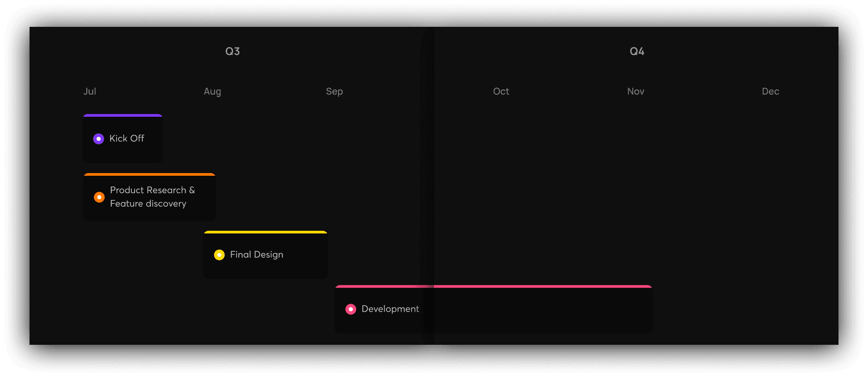Viewport: 868px width, 377px height.
Task: Click the Jul month label
Action: (x=89, y=91)
